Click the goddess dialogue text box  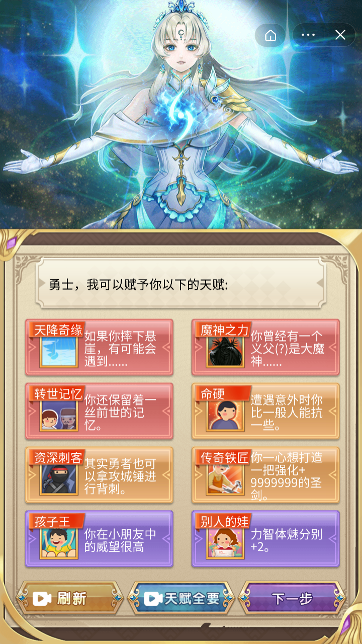click(x=181, y=284)
